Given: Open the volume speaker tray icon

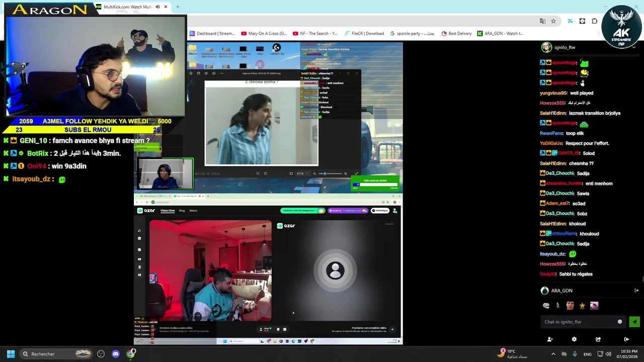Looking at the screenshot, I should pyautogui.click(x=608, y=354).
